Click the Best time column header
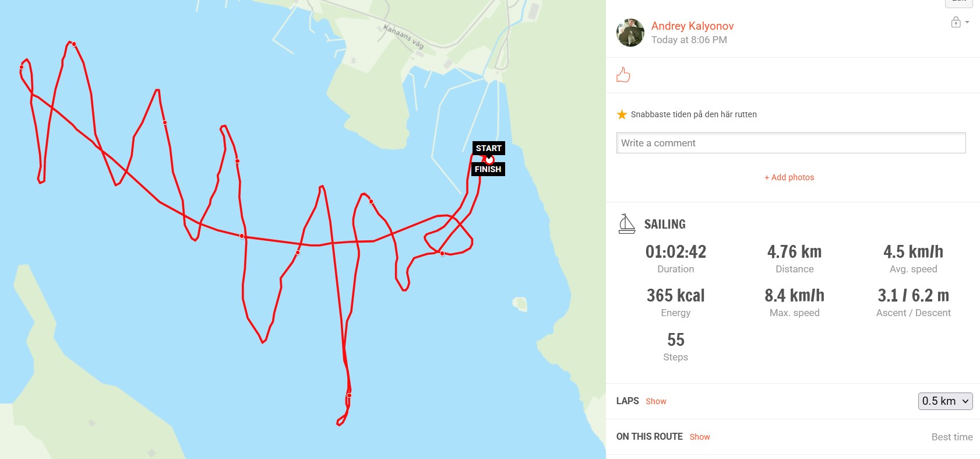The image size is (980, 459). [952, 437]
